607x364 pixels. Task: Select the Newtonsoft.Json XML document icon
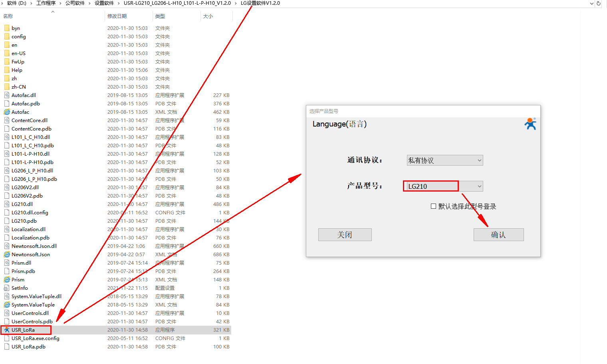(7, 255)
